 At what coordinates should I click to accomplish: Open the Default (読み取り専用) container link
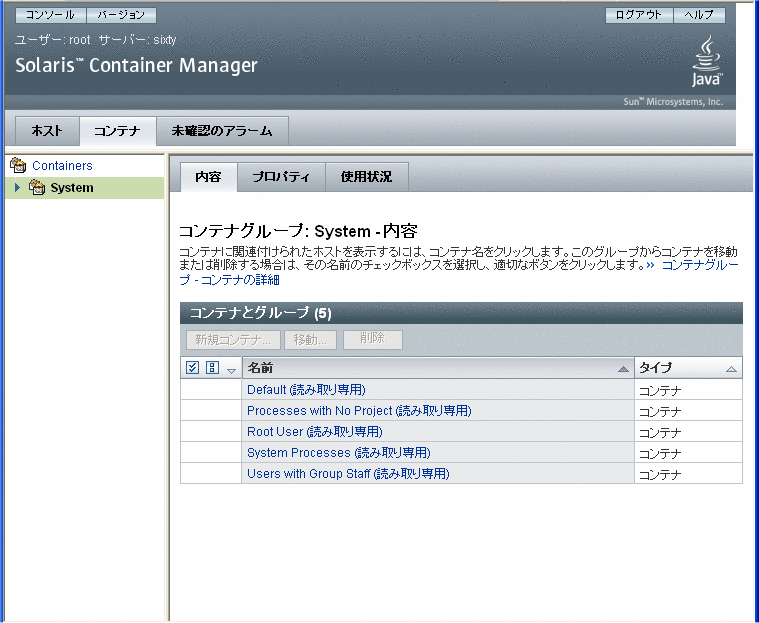coord(306,390)
